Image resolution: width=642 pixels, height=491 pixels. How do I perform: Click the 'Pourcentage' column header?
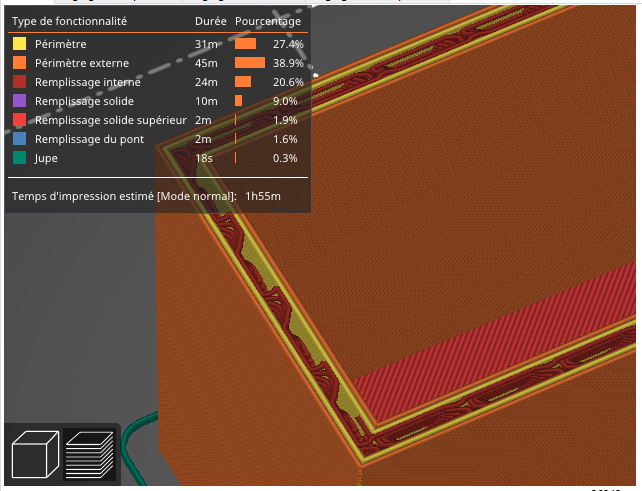pyautogui.click(x=268, y=21)
